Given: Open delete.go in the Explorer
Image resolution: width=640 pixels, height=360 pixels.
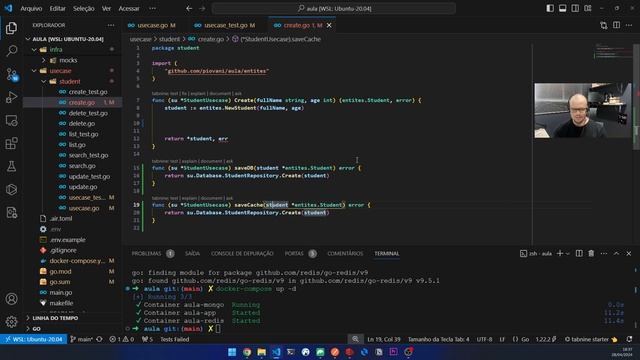Looking at the screenshot, I should [x=82, y=123].
